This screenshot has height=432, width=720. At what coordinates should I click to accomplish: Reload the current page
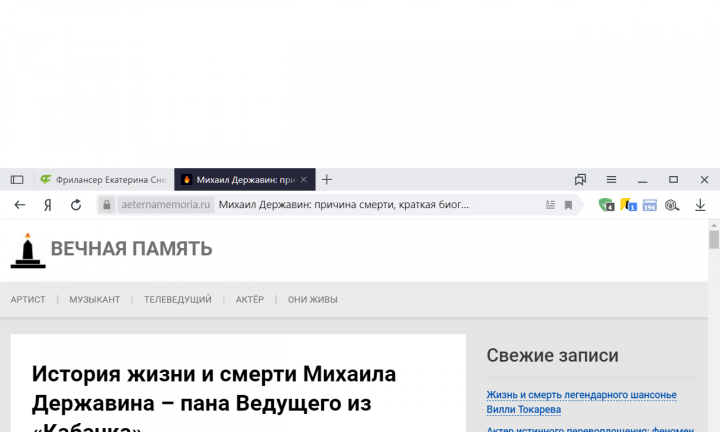[76, 205]
